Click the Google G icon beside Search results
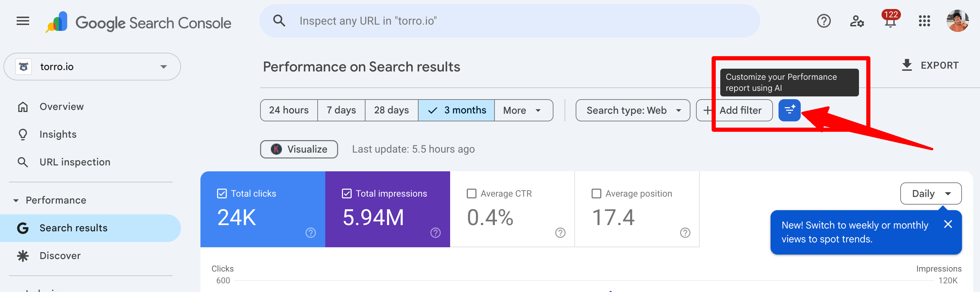Image resolution: width=980 pixels, height=292 pixels. tap(23, 228)
